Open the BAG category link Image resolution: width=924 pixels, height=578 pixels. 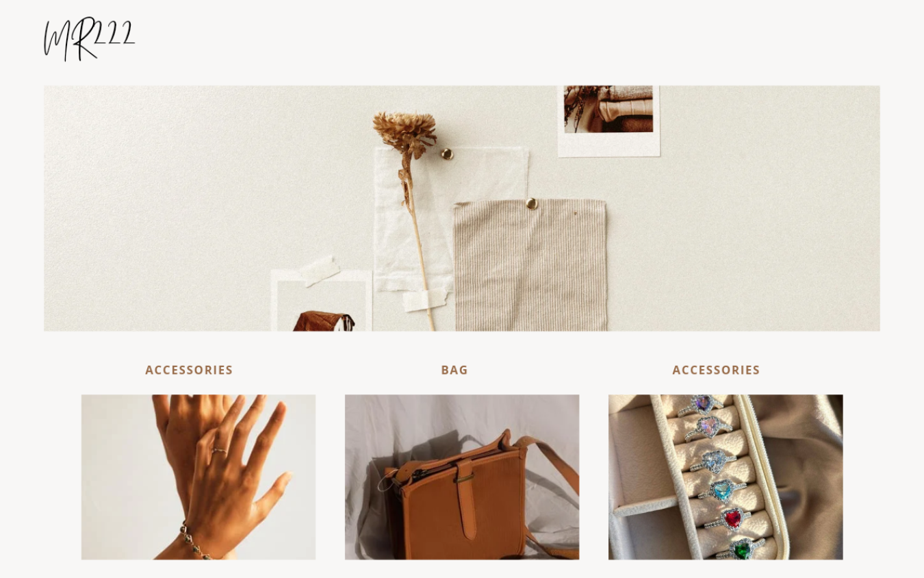pos(454,370)
